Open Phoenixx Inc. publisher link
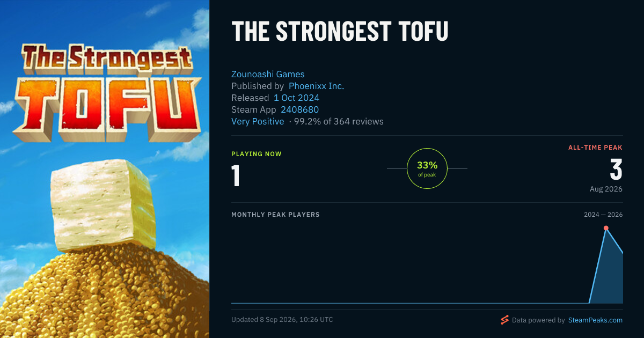 coord(316,86)
